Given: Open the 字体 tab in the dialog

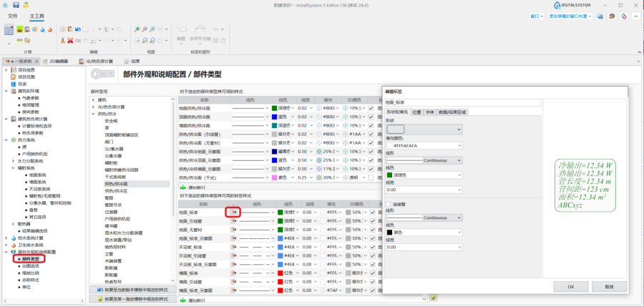Looking at the screenshot, I should [429, 112].
